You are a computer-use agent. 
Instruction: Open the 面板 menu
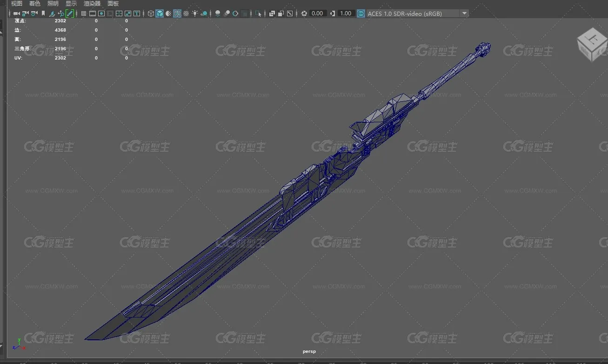113,3
